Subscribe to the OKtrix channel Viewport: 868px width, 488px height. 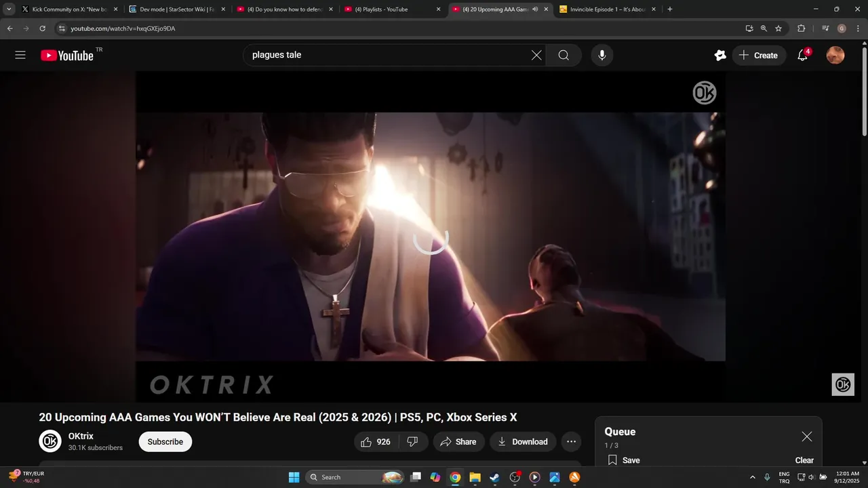[165, 442]
